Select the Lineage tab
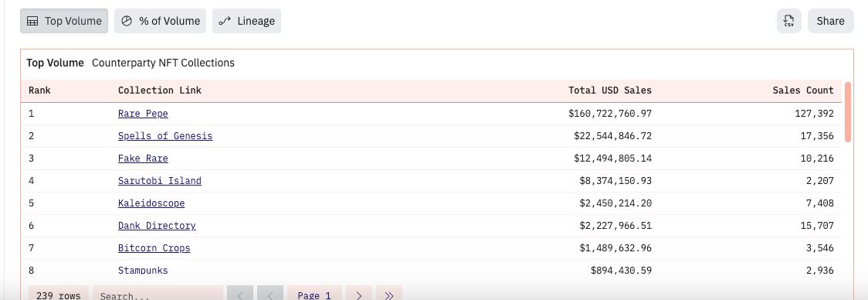Viewport: 868px width, 300px height. coord(246,21)
